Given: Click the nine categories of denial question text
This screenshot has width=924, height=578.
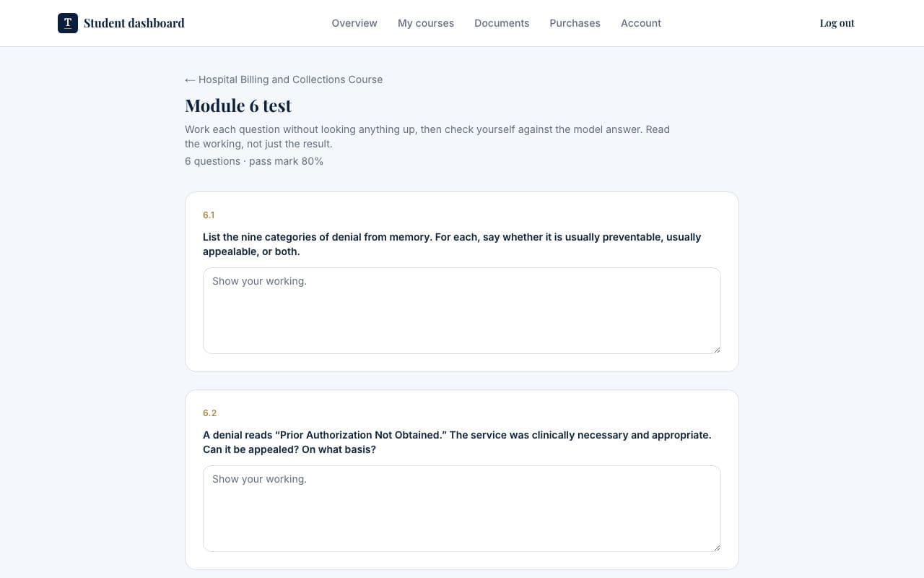Looking at the screenshot, I should pos(452,244).
